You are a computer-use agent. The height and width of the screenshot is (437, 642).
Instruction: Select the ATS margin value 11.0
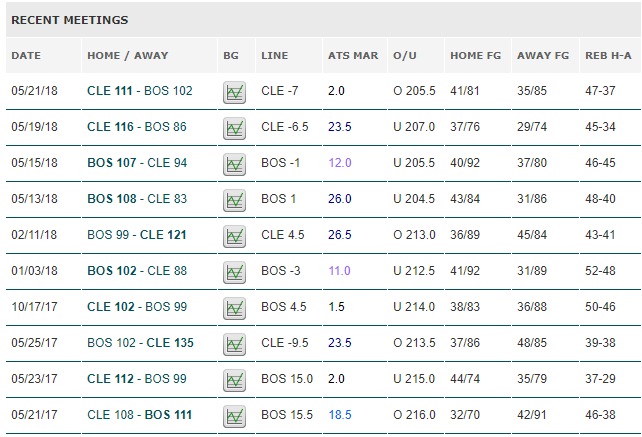(339, 271)
